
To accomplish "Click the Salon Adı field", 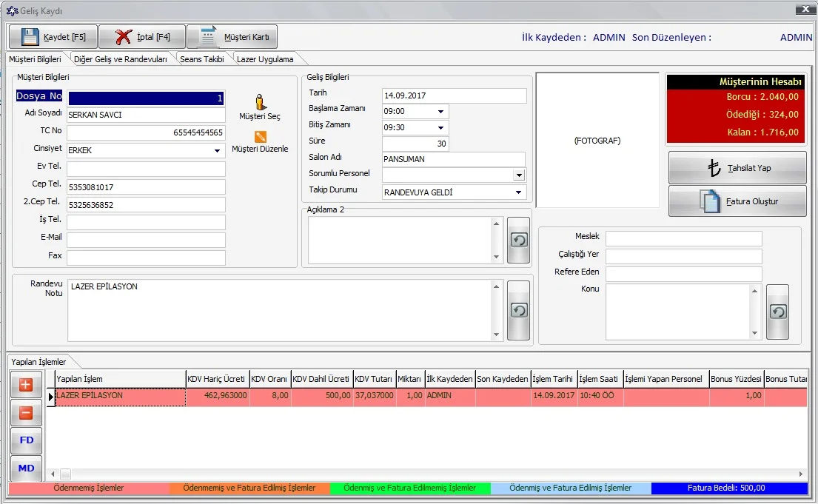I will [454, 159].
